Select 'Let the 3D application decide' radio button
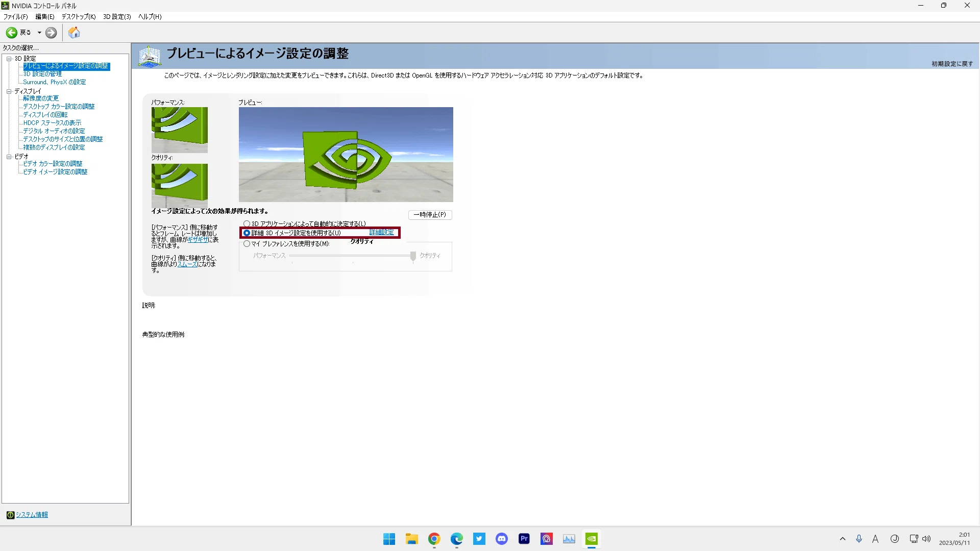This screenshot has width=980, height=551. pyautogui.click(x=247, y=223)
